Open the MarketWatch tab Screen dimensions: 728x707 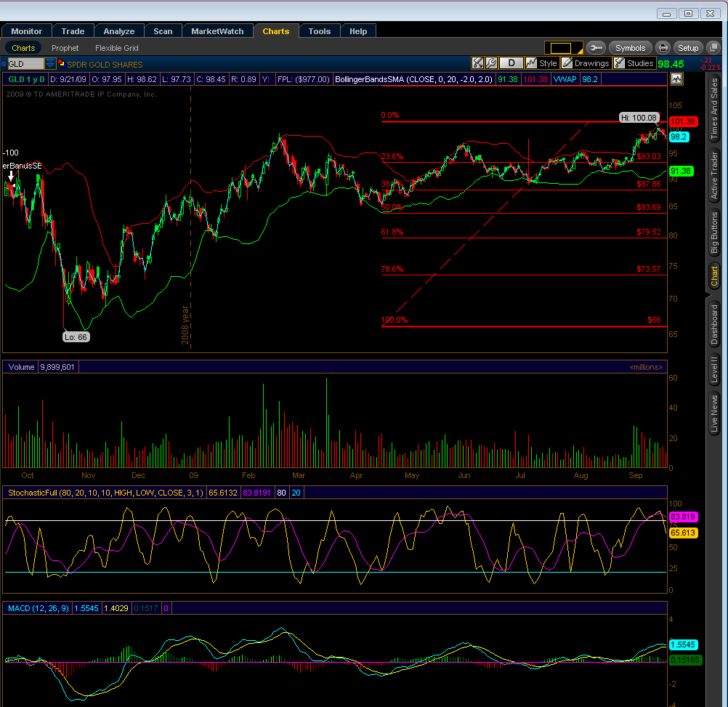[217, 31]
